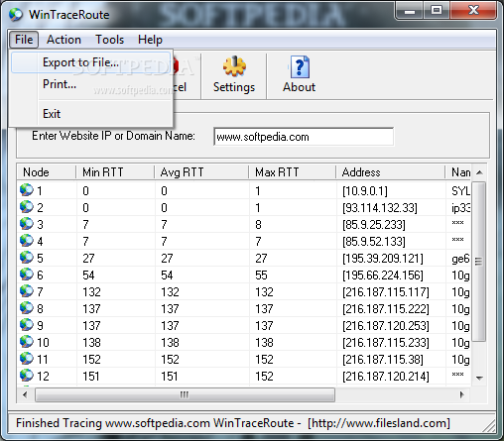504x441 pixels.
Task: Click the About question mark icon
Action: click(300, 66)
